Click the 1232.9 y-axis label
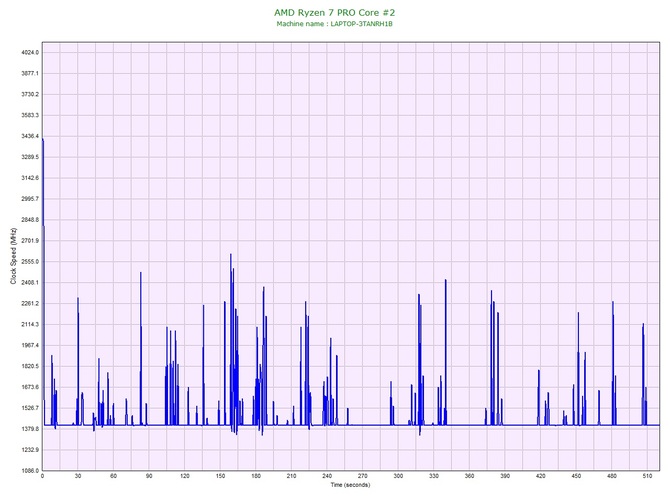Screen dimensions: 670x502 point(30,450)
